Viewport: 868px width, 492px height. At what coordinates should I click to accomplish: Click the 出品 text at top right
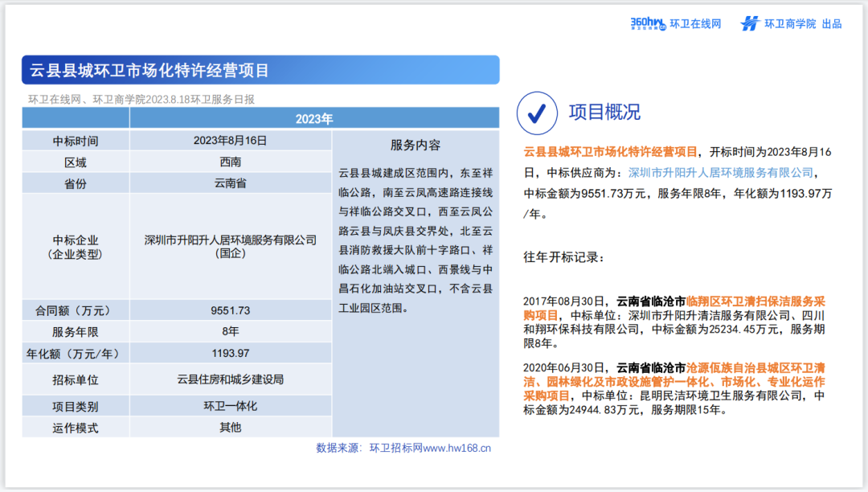click(832, 24)
